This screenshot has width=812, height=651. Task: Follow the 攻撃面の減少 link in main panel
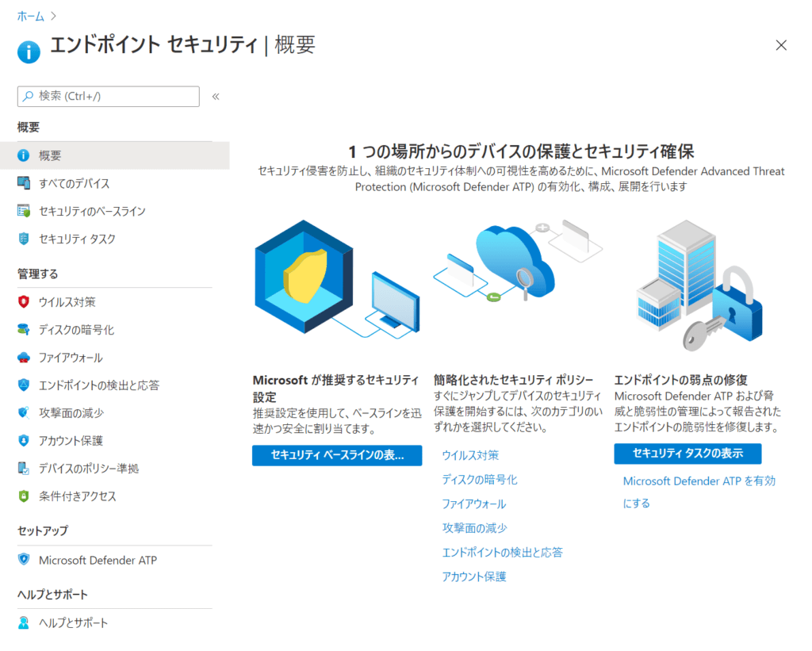click(x=474, y=528)
